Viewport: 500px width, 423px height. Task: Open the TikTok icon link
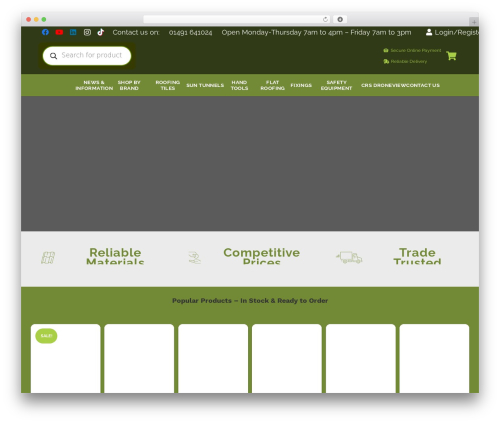coord(101,32)
